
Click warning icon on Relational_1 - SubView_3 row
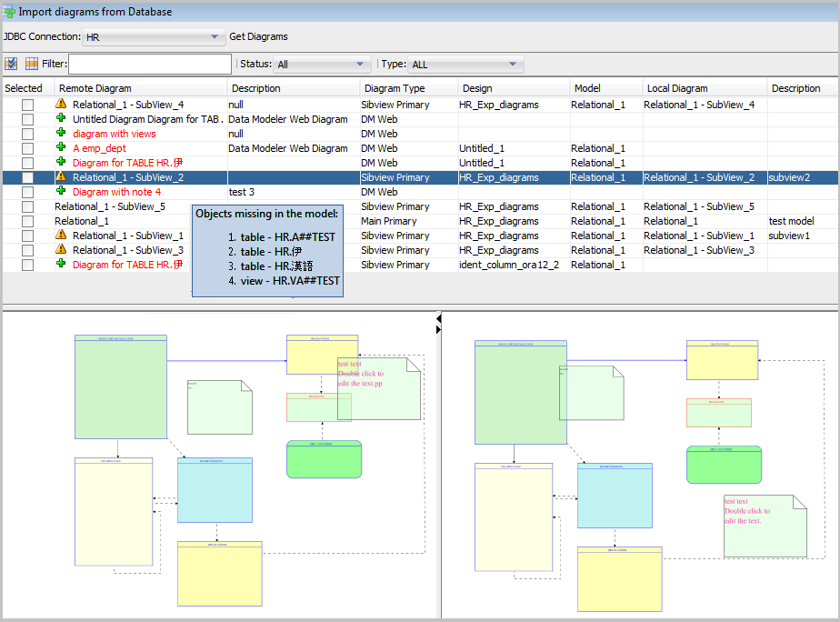pos(61,250)
